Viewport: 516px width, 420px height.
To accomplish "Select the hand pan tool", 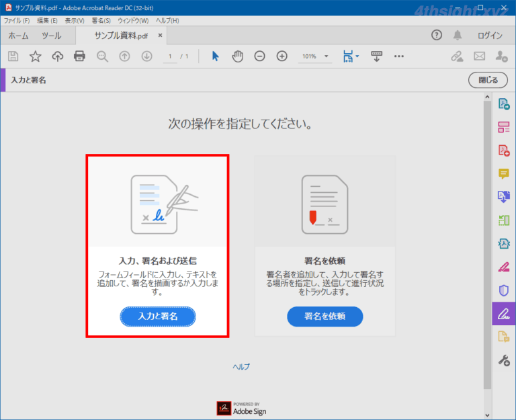I will coord(237,56).
